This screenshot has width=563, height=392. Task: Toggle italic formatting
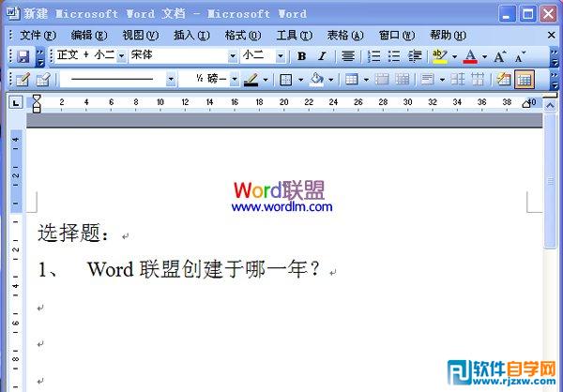(322, 56)
